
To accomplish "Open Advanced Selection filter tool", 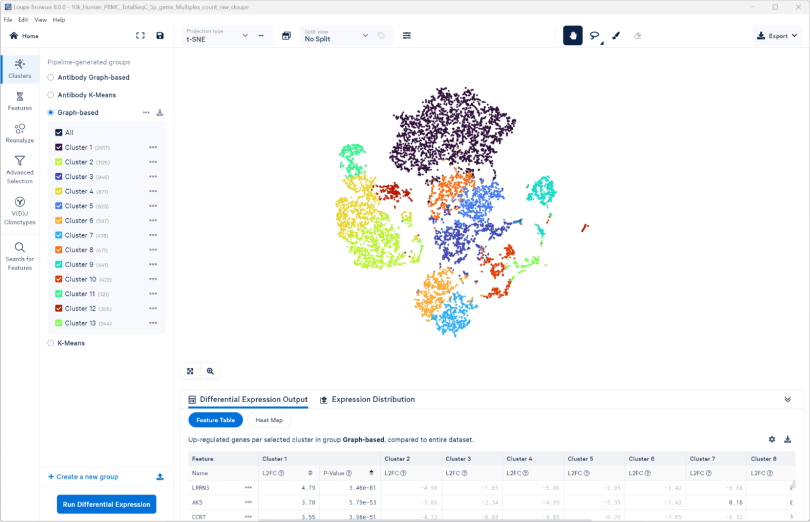I will 19,168.
